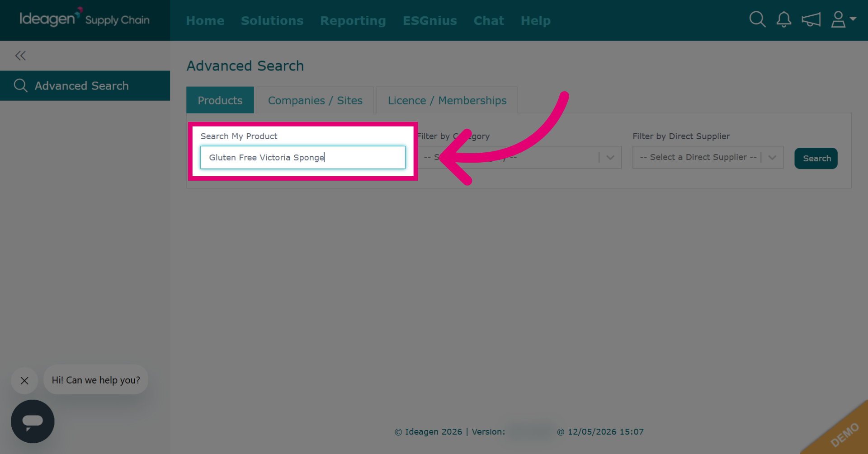Open the Reporting menu
The height and width of the screenshot is (454, 868).
coord(353,21)
